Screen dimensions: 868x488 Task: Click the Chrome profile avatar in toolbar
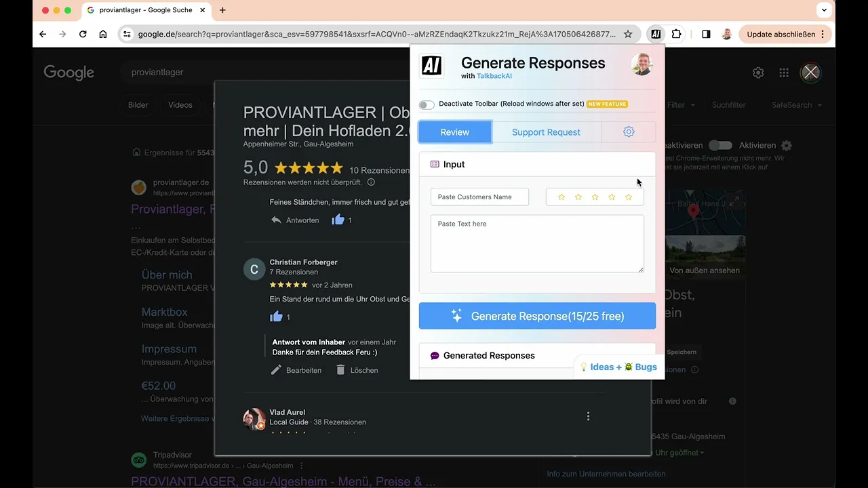pos(727,34)
